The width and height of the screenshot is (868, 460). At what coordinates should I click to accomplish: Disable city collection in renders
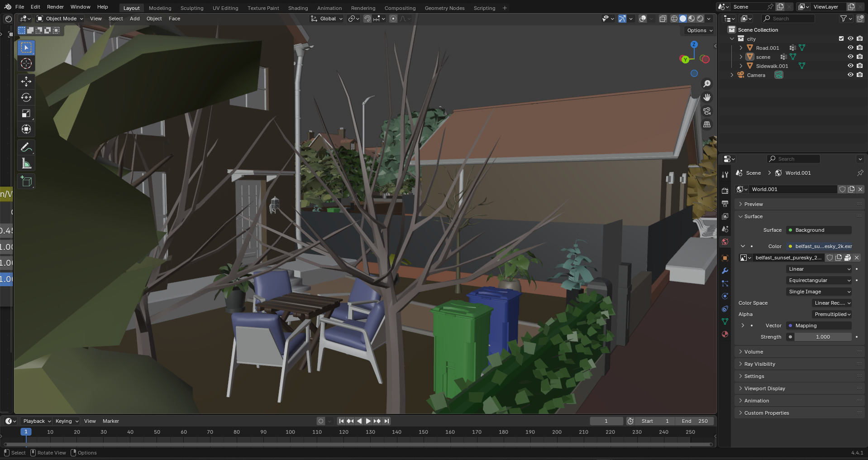[859, 39]
